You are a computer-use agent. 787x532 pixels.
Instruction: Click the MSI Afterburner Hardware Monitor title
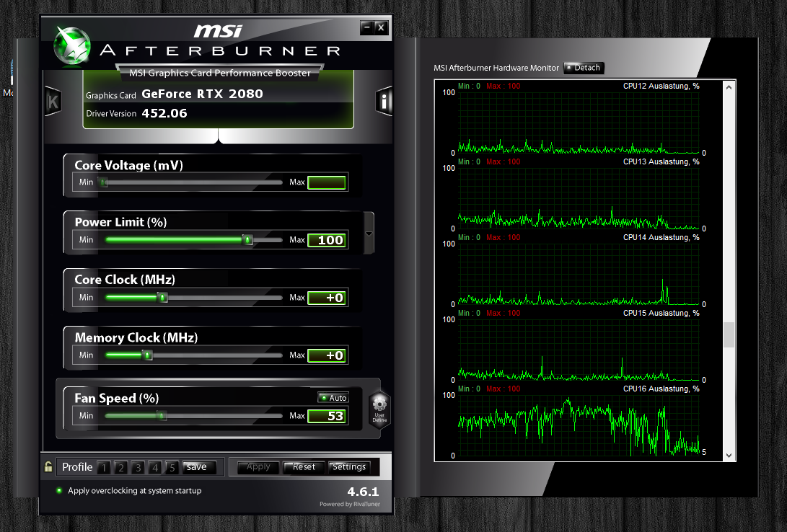pyautogui.click(x=496, y=68)
